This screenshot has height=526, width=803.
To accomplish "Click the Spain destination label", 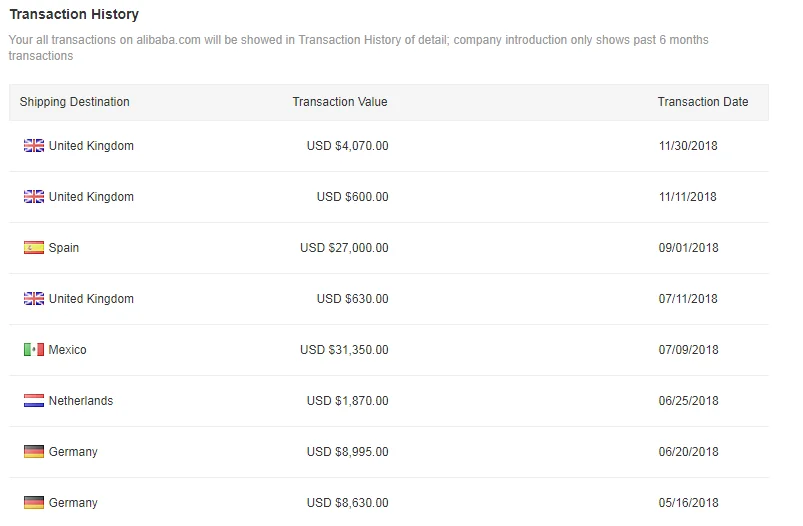I will point(64,248).
